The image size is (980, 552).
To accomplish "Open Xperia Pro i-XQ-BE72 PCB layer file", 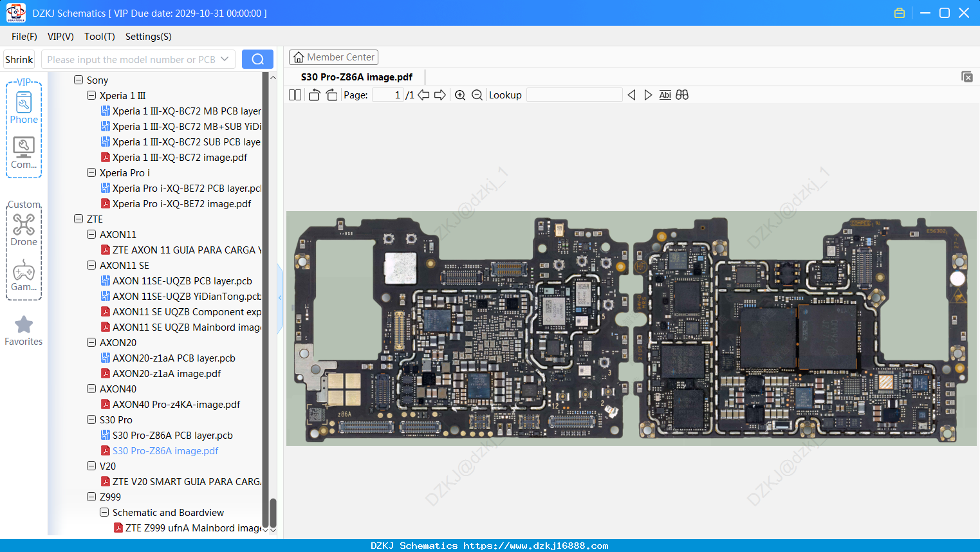I will click(x=181, y=188).
